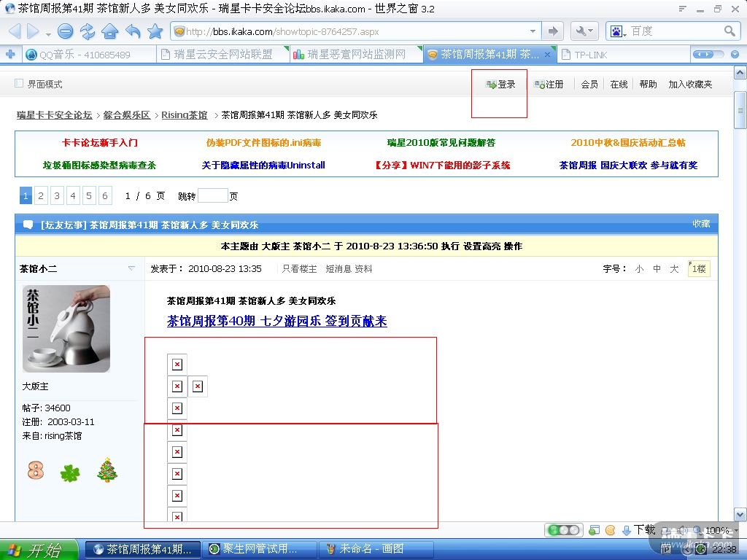
Task: Open 【分享】WIN7下能用的影子系统 link
Action: pyautogui.click(x=441, y=166)
